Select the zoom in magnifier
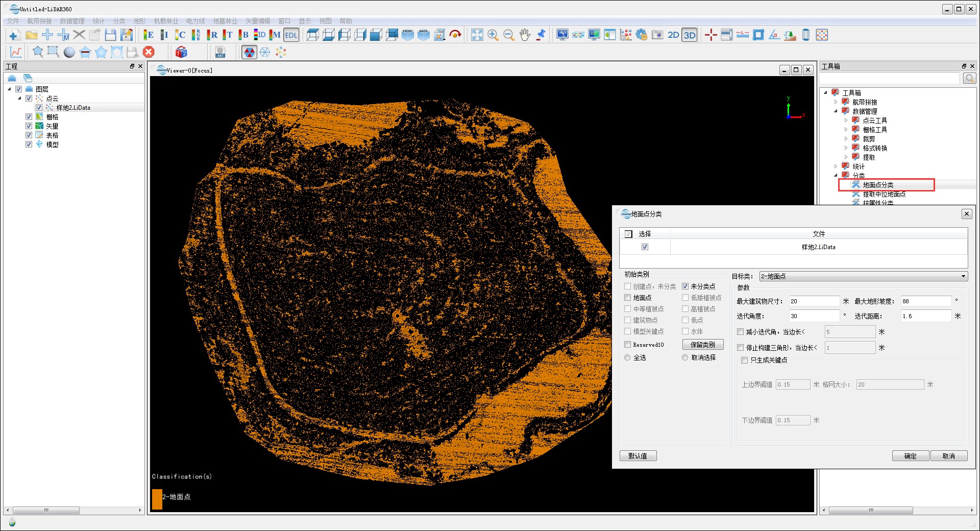The image size is (980, 531). (x=493, y=35)
